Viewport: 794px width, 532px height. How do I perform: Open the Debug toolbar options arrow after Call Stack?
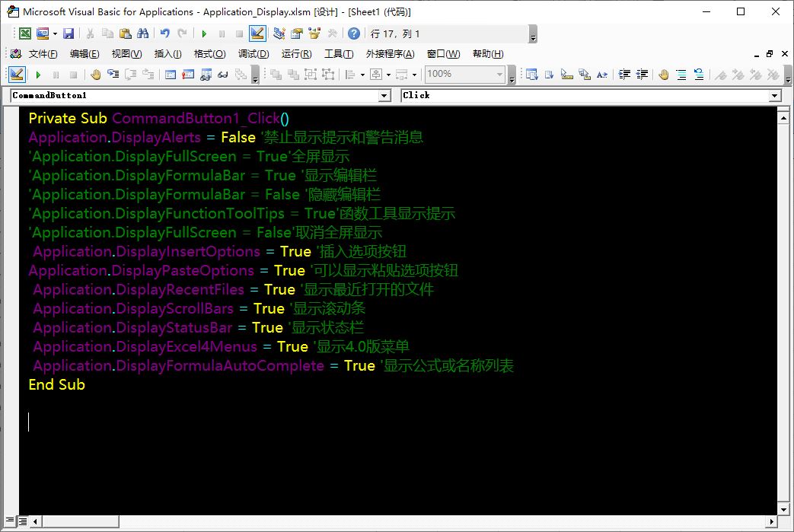(256, 75)
